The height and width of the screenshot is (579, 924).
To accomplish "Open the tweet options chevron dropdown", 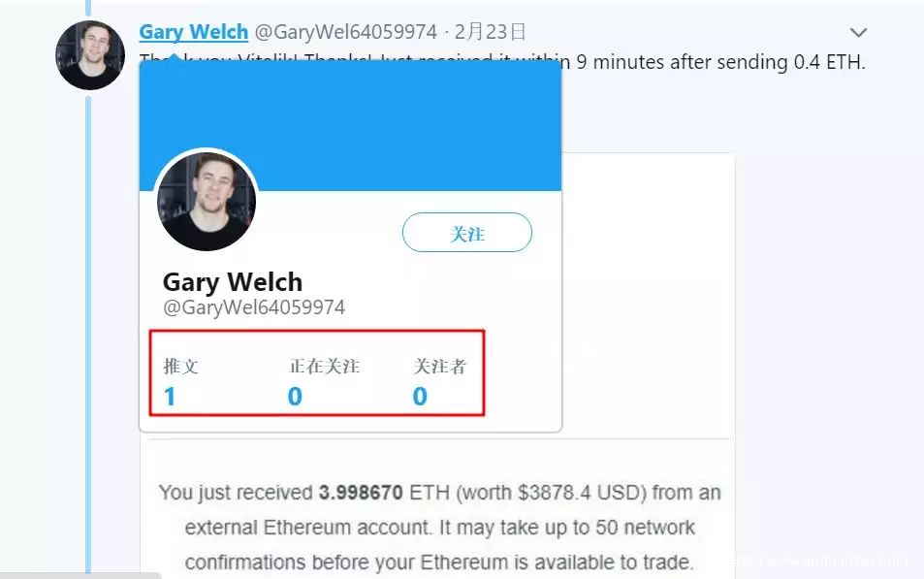I will [858, 32].
